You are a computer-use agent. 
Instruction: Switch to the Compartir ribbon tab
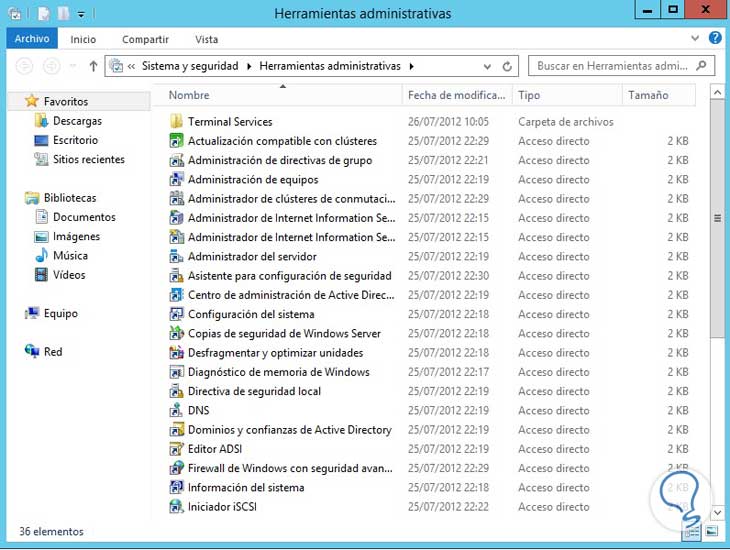point(145,40)
